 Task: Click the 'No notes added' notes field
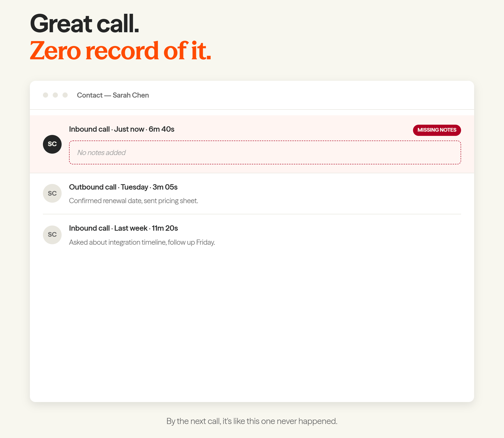[265, 152]
